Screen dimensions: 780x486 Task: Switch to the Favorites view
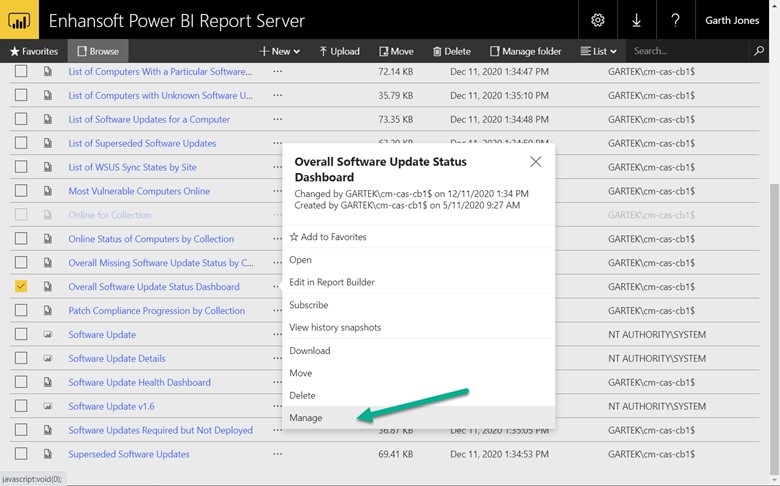click(33, 51)
